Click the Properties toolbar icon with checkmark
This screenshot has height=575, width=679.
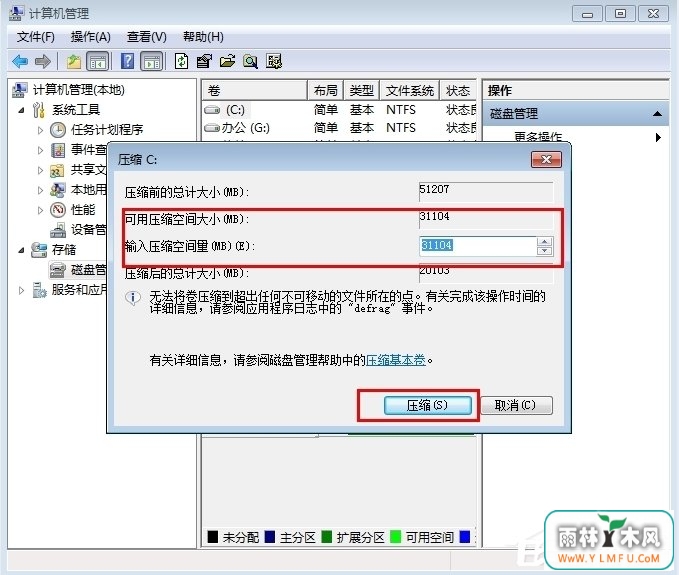coord(204,61)
